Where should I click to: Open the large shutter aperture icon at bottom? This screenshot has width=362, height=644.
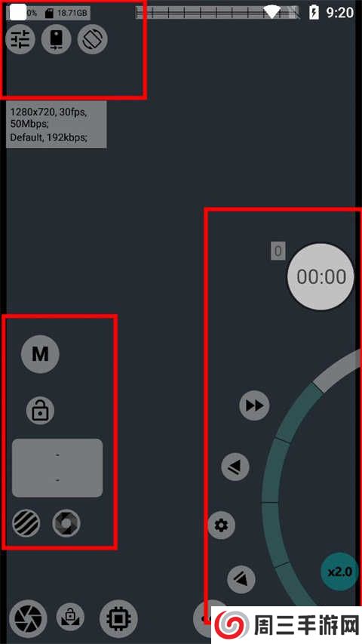(29, 618)
